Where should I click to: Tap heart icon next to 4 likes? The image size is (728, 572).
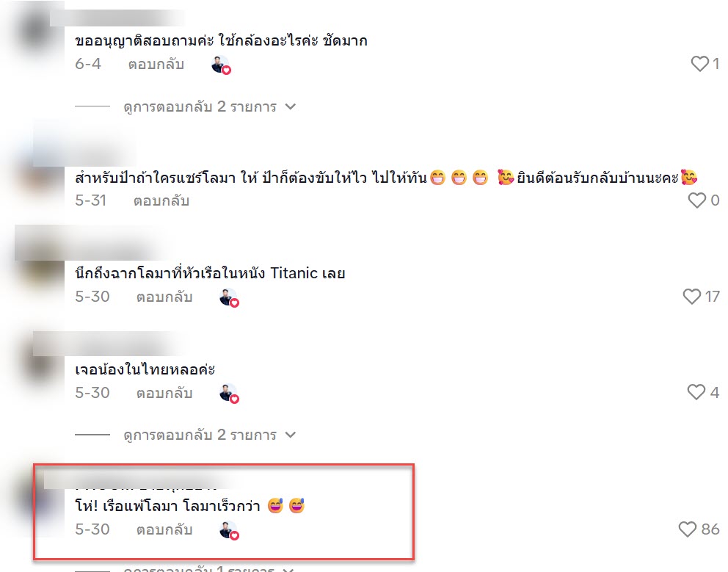696,392
